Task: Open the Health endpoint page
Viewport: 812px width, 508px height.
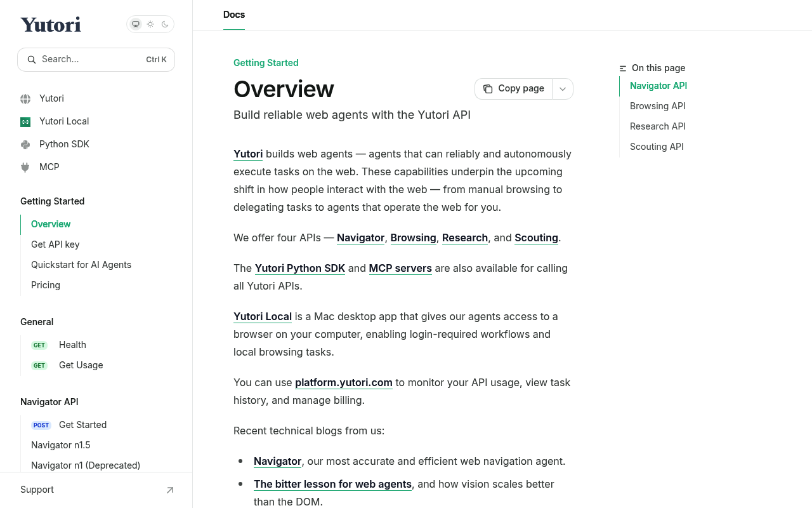Action: pyautogui.click(x=72, y=345)
